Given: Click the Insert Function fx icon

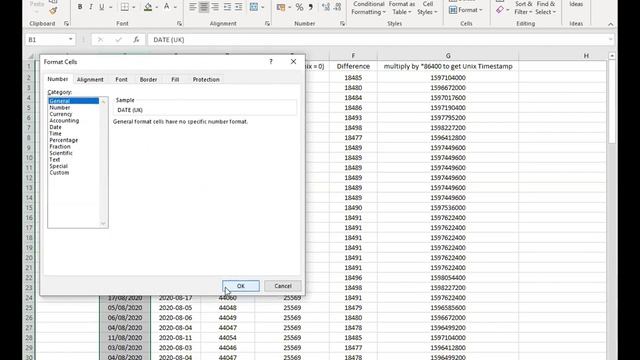Looking at the screenshot, I should pos(136,40).
